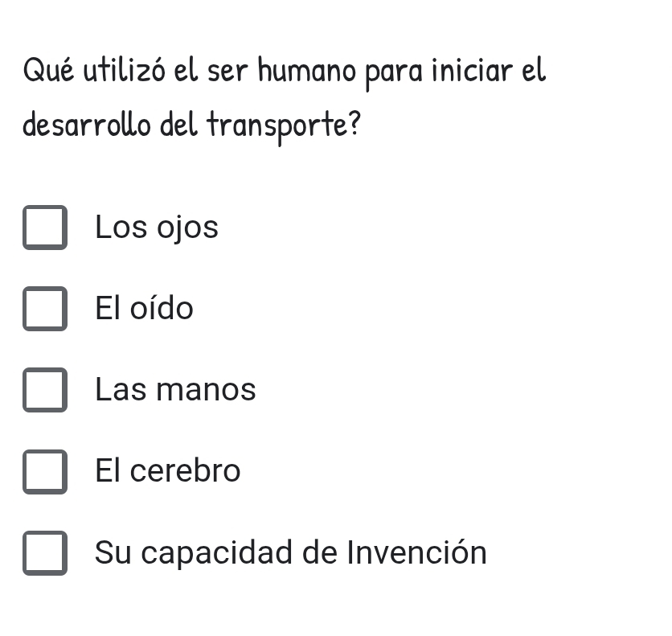
Task: Click the word 'transporte?' in the question
Action: 284,125
